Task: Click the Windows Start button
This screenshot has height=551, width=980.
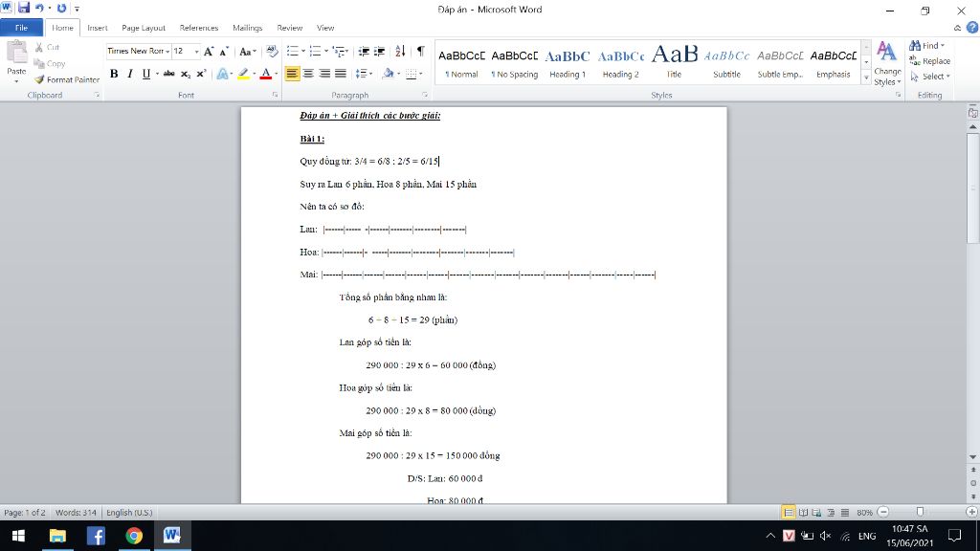Action: tap(19, 536)
